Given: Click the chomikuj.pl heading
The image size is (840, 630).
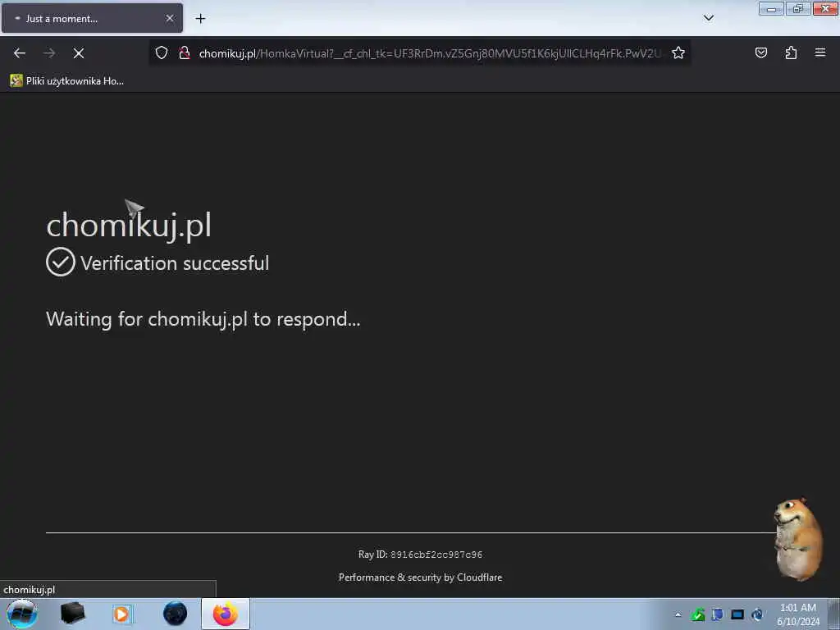Looking at the screenshot, I should (x=129, y=225).
